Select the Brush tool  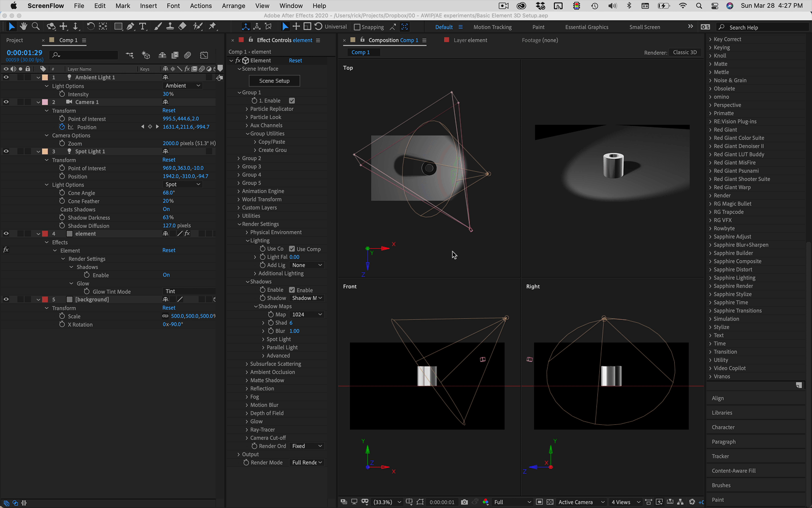[x=158, y=27]
